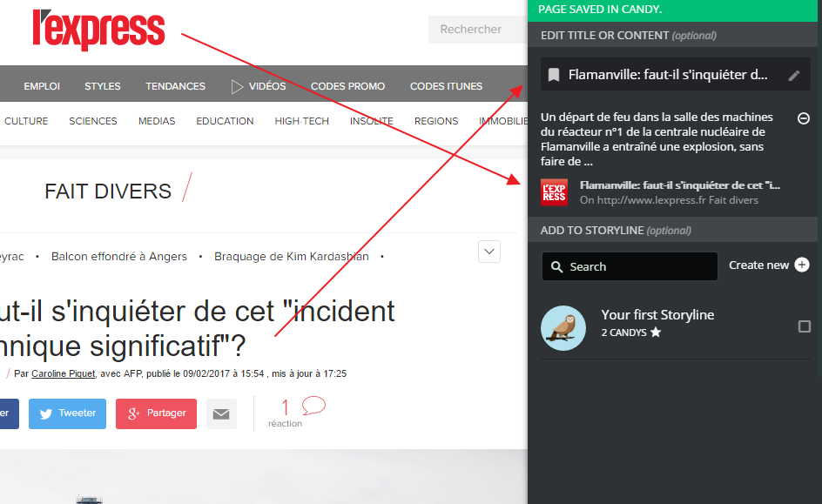This screenshot has height=504, width=822.
Task: Go to the HIGH-TECH section
Action: 302,121
